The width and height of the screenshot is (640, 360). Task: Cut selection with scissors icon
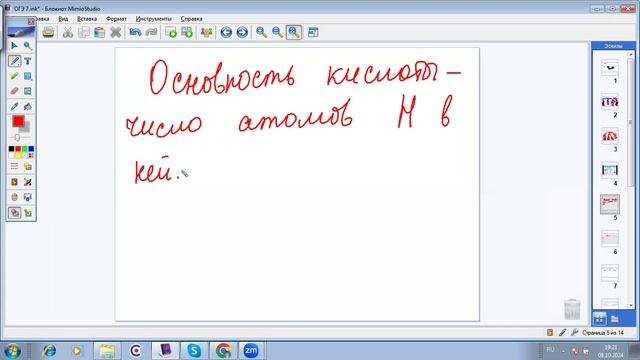pyautogui.click(x=68, y=32)
